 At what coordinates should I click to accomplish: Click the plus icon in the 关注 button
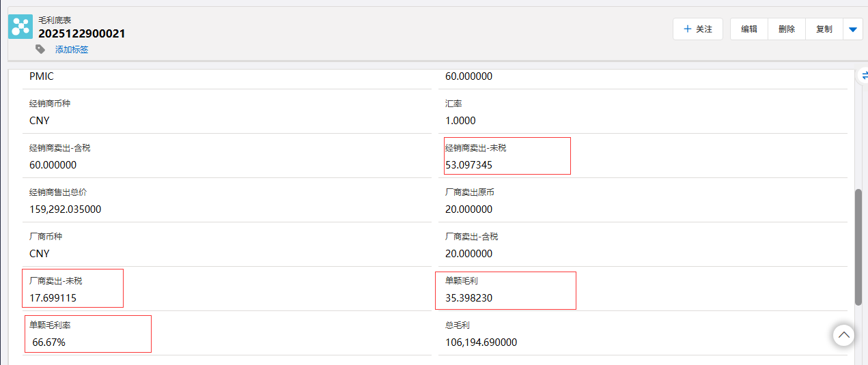coord(687,29)
